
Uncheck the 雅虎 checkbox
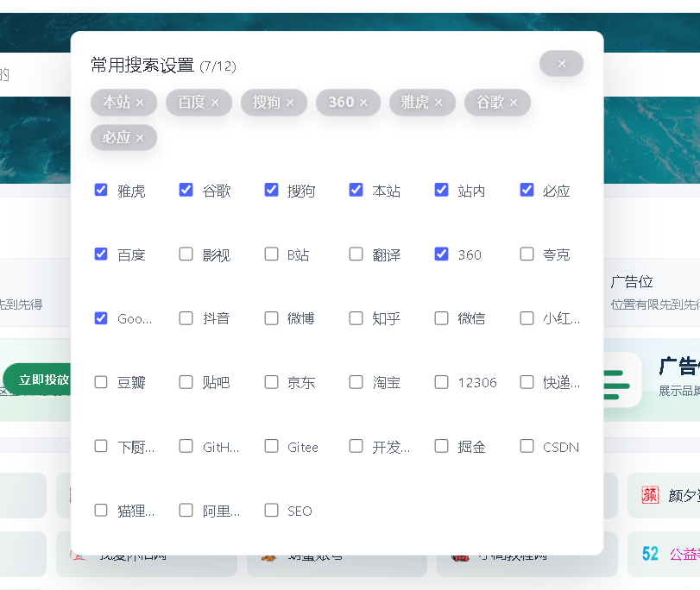(101, 190)
